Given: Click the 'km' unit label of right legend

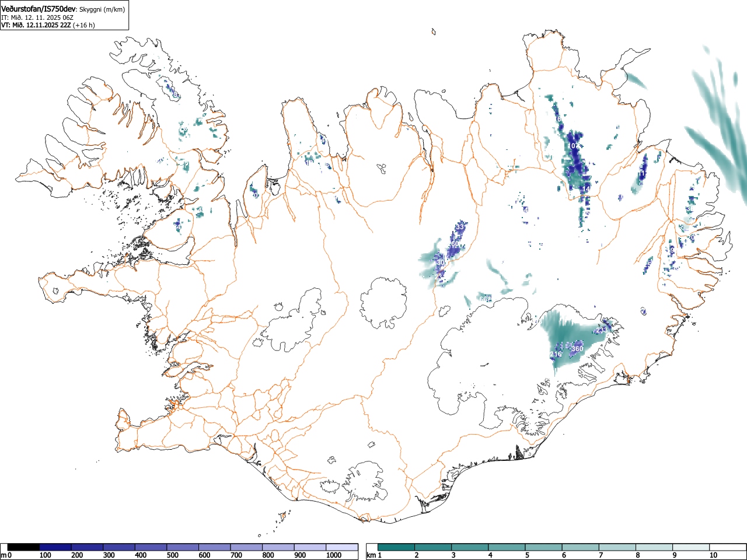Looking at the screenshot, I should pyautogui.click(x=371, y=555).
